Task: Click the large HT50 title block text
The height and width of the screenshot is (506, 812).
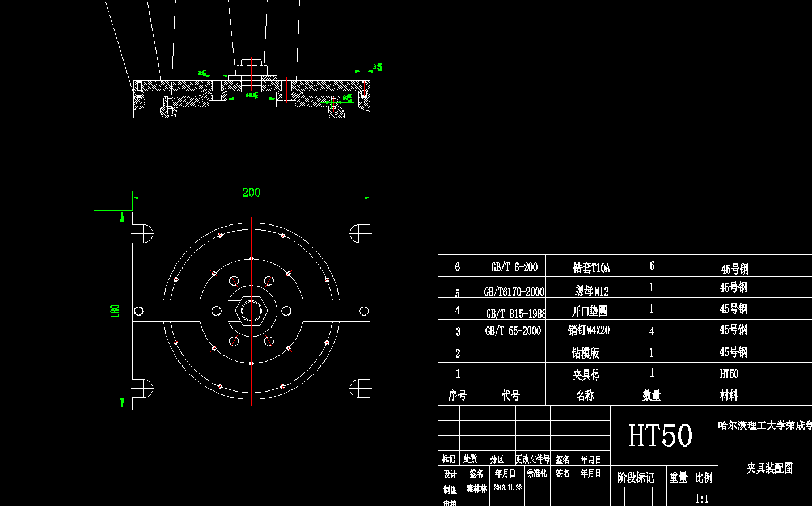Action: [660, 435]
